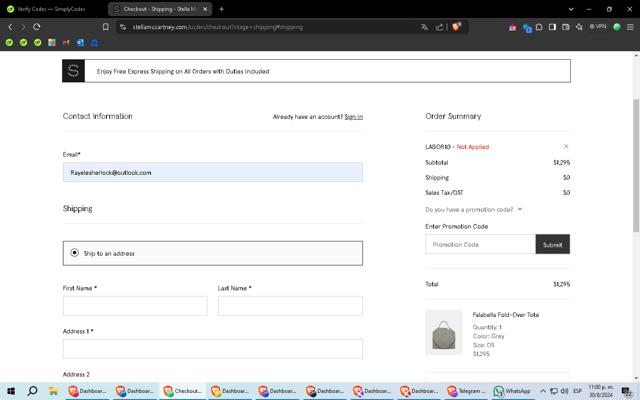Click the Address 1 field
The height and width of the screenshot is (400, 640).
[x=213, y=349]
